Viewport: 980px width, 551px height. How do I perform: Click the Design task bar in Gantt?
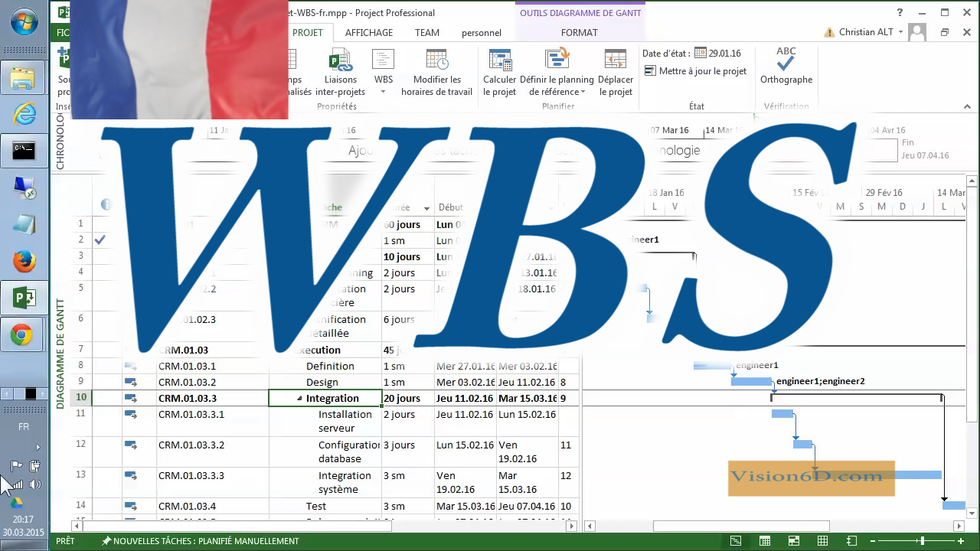[752, 381]
